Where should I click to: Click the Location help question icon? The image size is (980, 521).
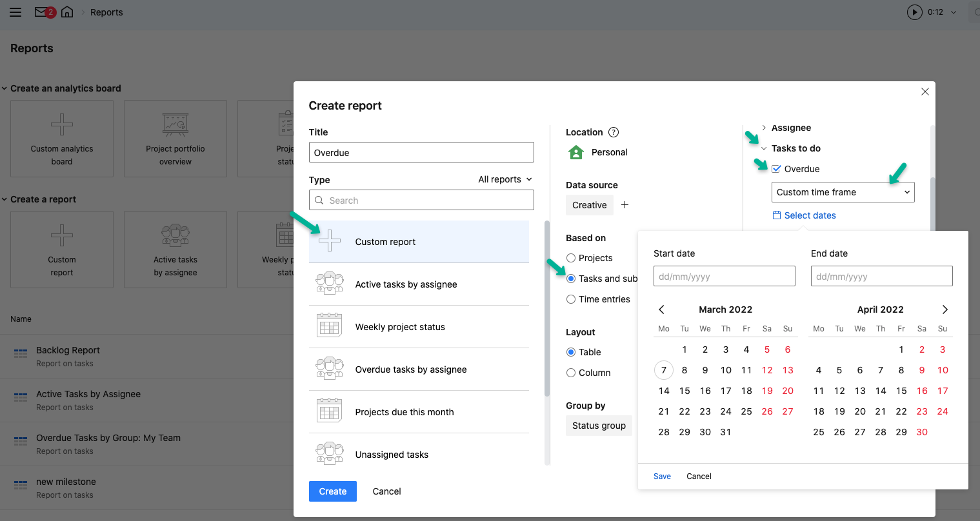(614, 132)
